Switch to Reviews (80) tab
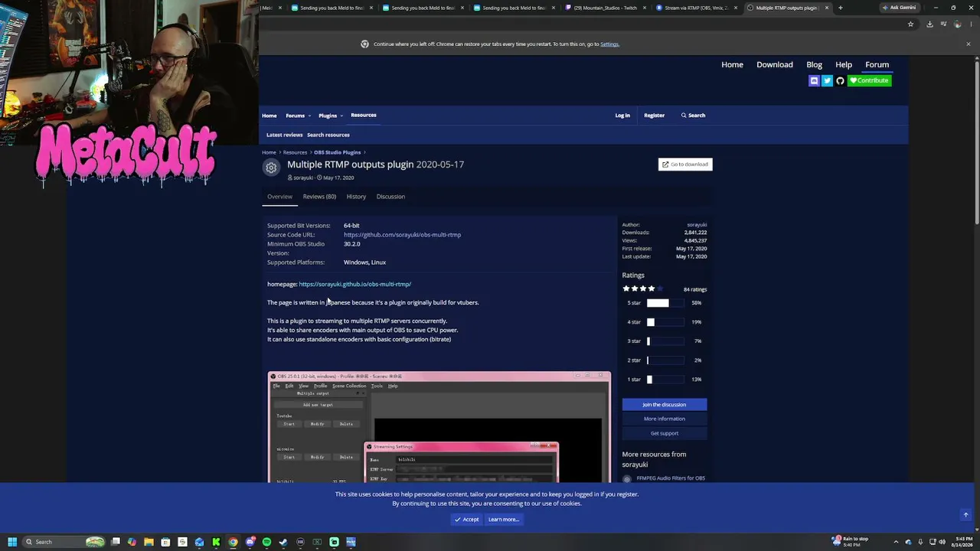The height and width of the screenshot is (551, 980). coord(319,197)
